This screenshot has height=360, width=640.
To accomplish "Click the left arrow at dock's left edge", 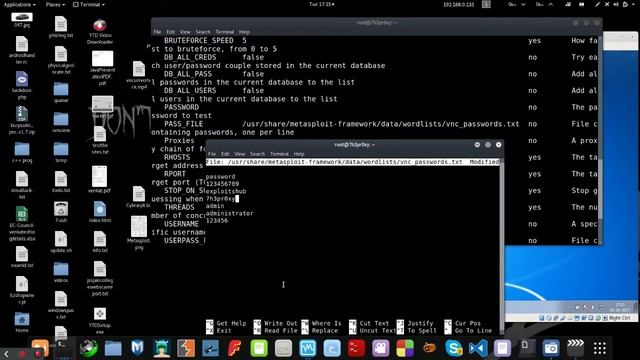I will point(6,353).
